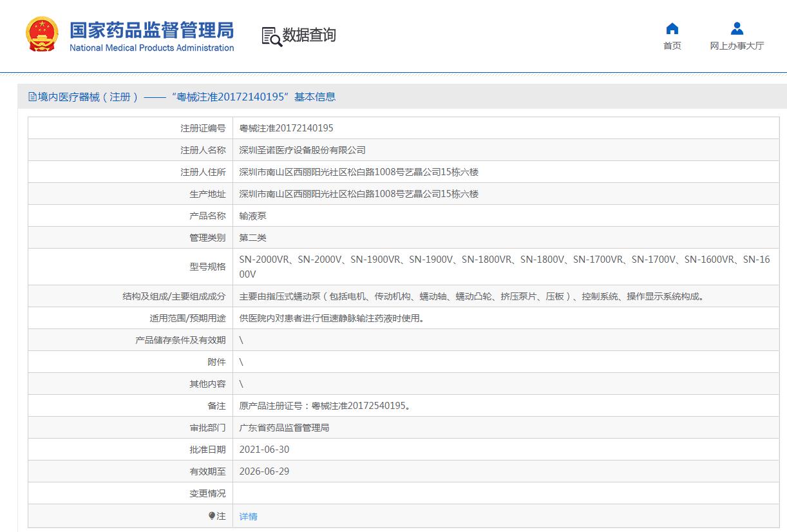Viewport: 787px width, 532px height.
Task: Click National Medical Products Administration text
Action: [152, 48]
